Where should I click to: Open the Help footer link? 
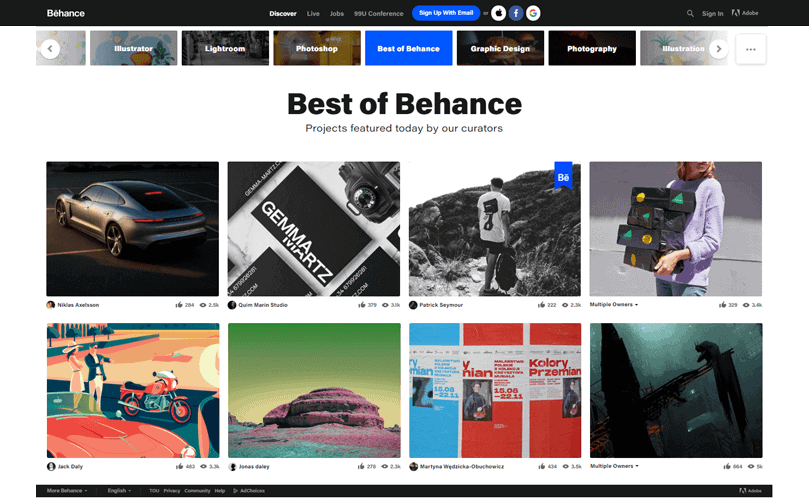pyautogui.click(x=220, y=491)
